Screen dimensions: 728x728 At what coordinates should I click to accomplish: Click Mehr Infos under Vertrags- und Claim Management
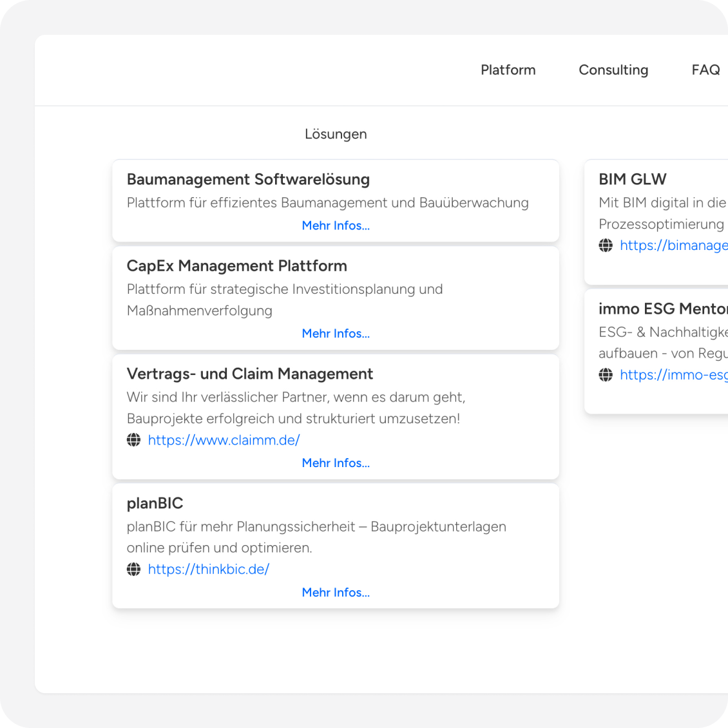[336, 463]
